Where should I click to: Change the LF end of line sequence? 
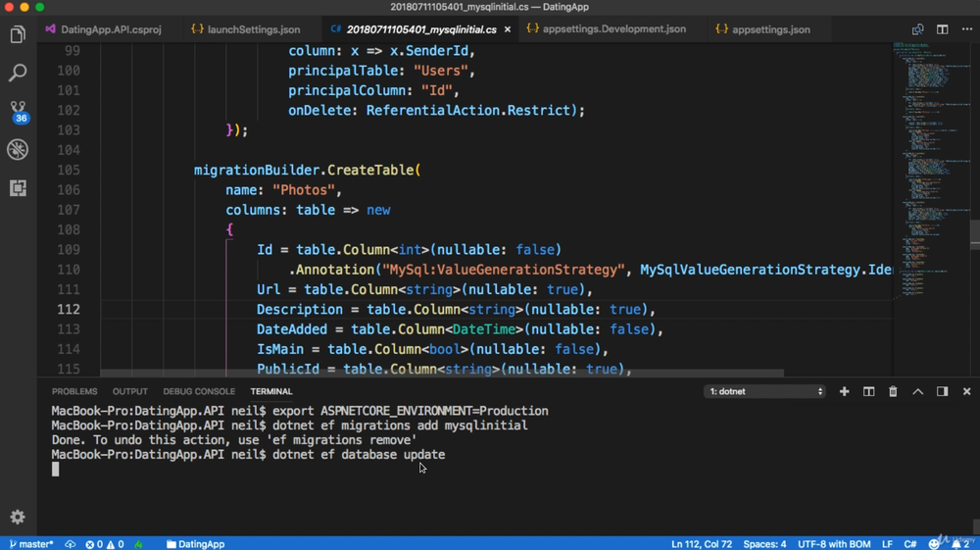887,544
